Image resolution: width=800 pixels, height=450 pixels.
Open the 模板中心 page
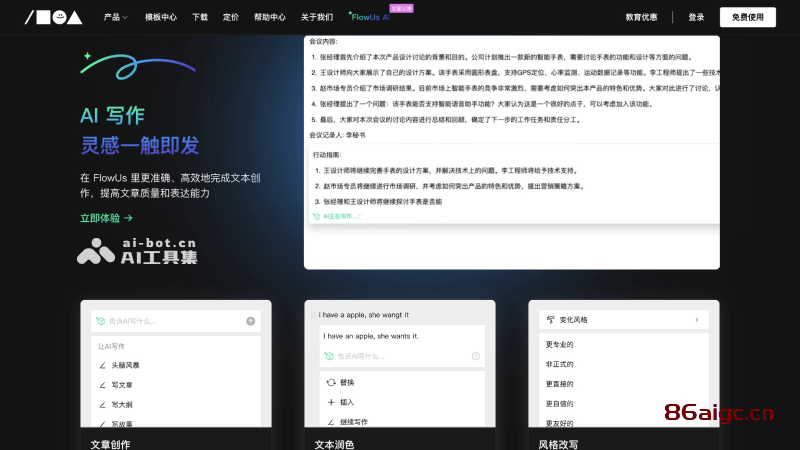[161, 17]
